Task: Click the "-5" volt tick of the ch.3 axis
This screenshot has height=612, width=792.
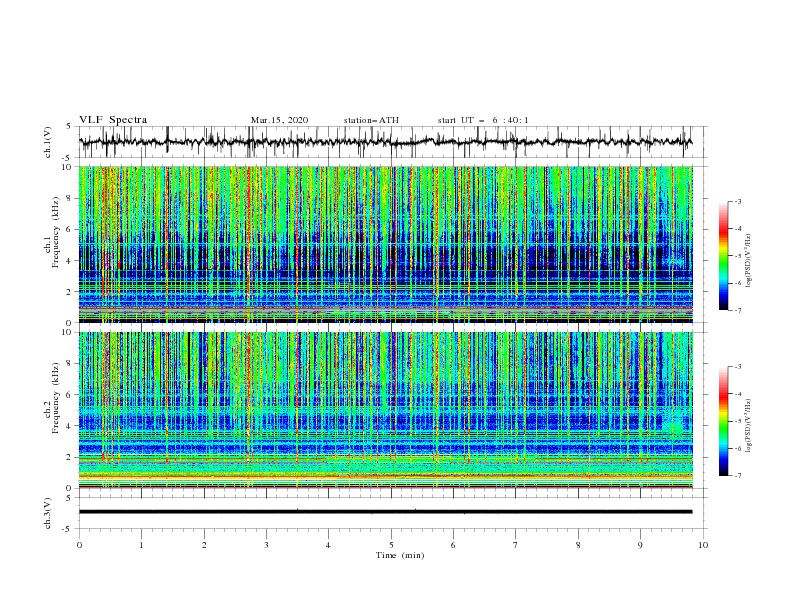Action: point(68,529)
